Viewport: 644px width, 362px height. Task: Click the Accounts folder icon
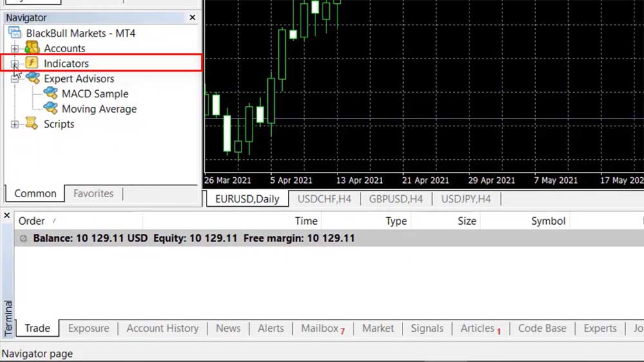tap(32, 48)
